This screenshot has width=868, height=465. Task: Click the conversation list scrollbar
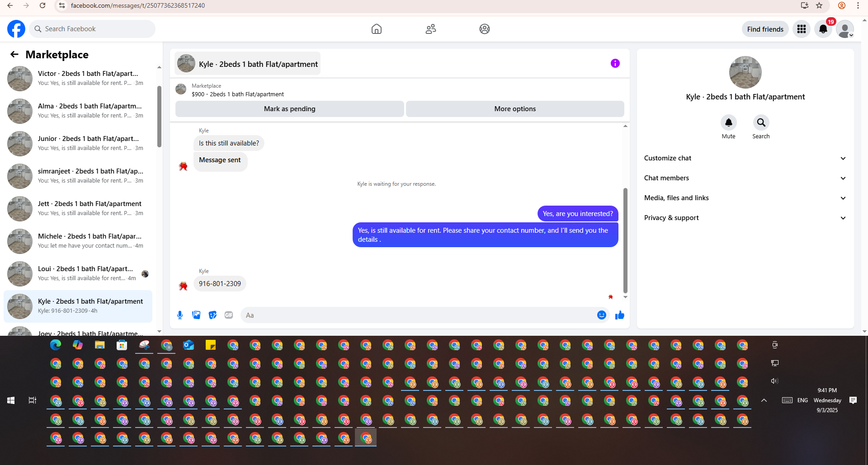click(x=159, y=116)
